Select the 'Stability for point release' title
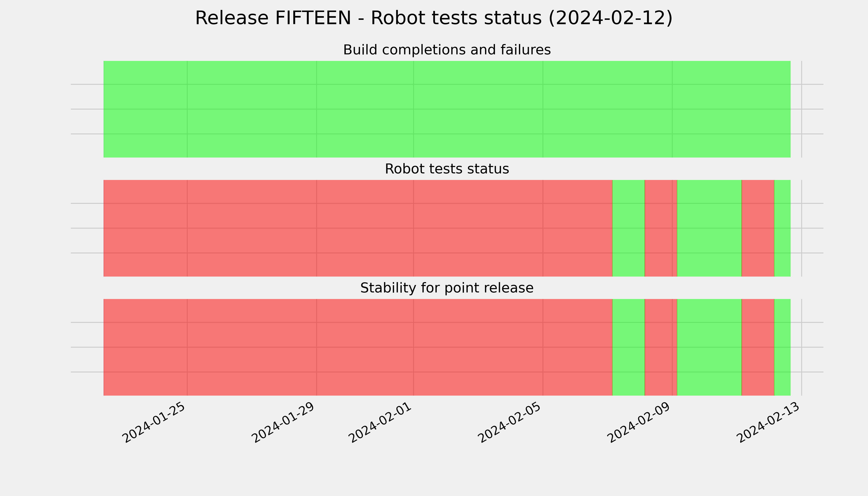Image resolution: width=868 pixels, height=496 pixels. (x=447, y=288)
